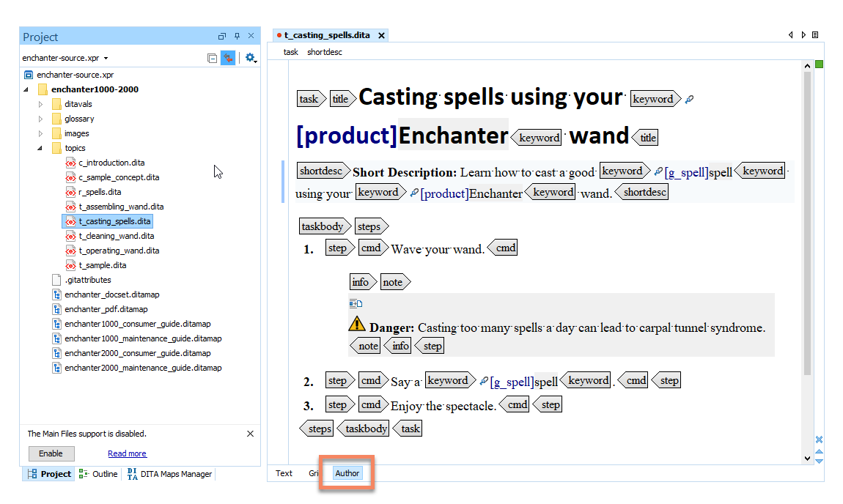Click Enable for Main Files support

coord(51,453)
